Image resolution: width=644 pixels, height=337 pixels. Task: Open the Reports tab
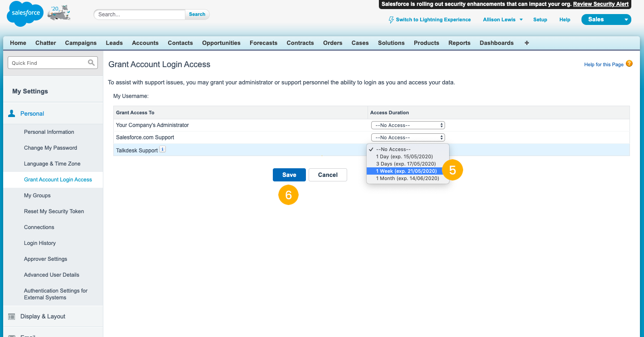coord(460,43)
